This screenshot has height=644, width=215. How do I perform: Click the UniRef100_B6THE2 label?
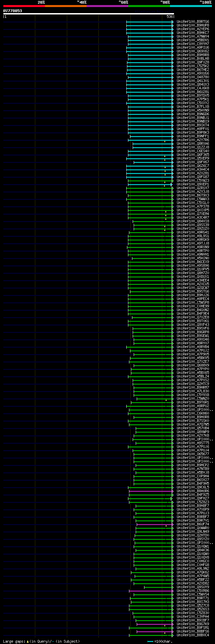click(x=193, y=70)
